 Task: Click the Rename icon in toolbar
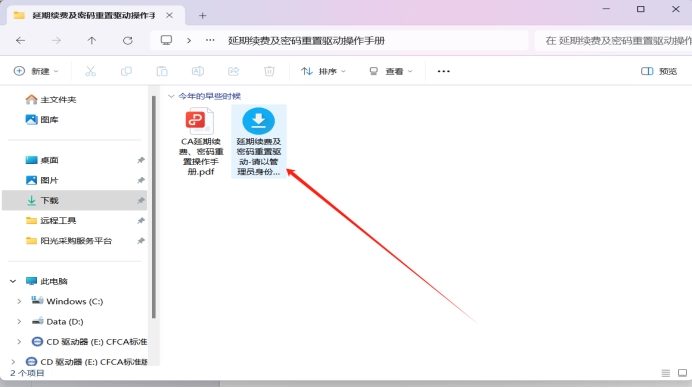[x=198, y=71]
